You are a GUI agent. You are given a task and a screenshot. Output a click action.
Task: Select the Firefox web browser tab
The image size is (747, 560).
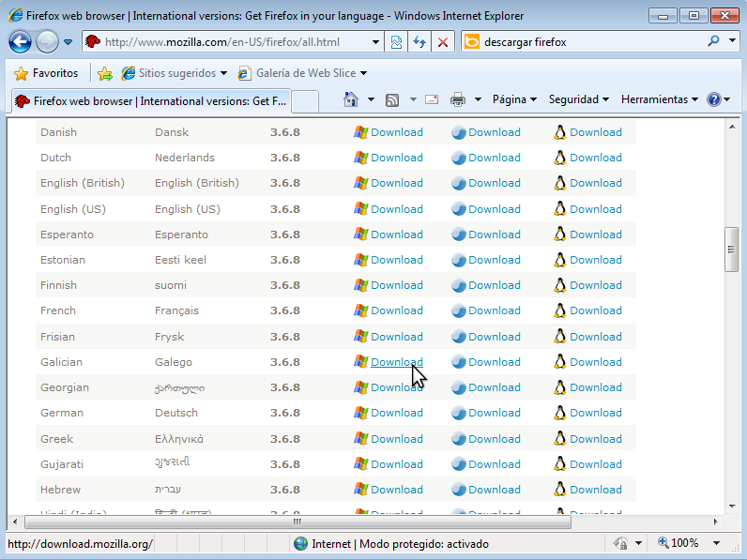pos(151,101)
